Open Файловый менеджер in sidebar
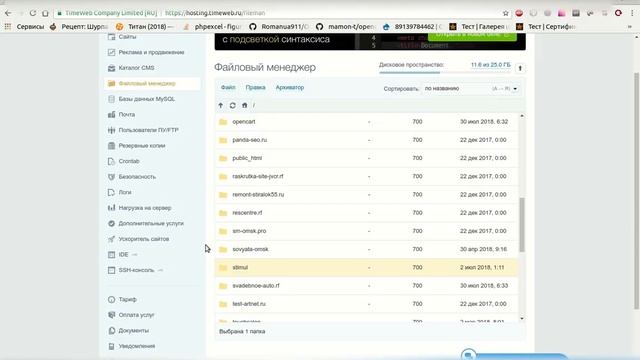The width and height of the screenshot is (640, 360). [152, 83]
